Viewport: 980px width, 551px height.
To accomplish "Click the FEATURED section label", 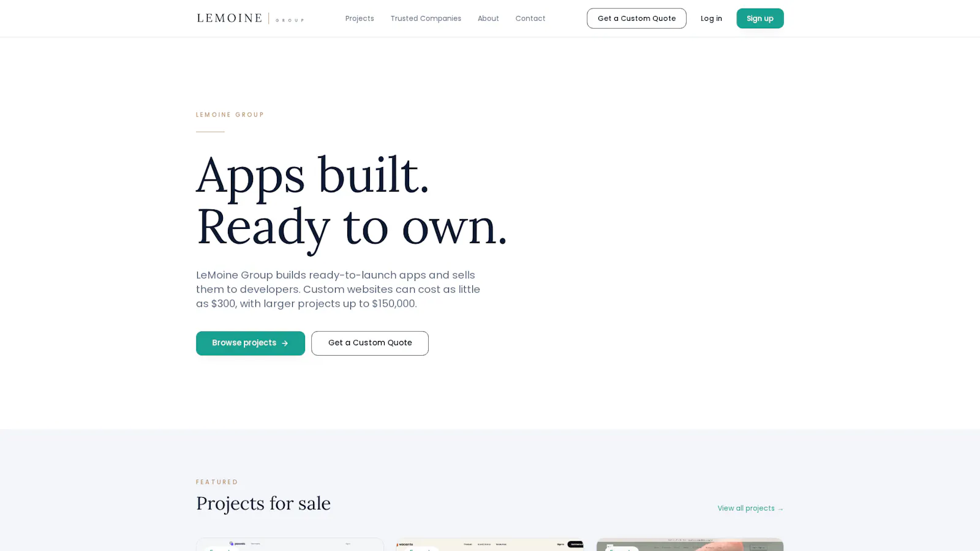I will coord(217,482).
